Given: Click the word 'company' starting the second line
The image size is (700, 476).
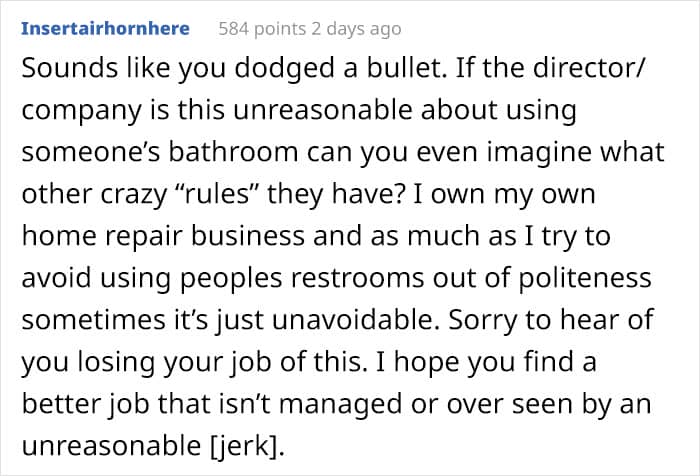Looking at the screenshot, I should 75,111.
